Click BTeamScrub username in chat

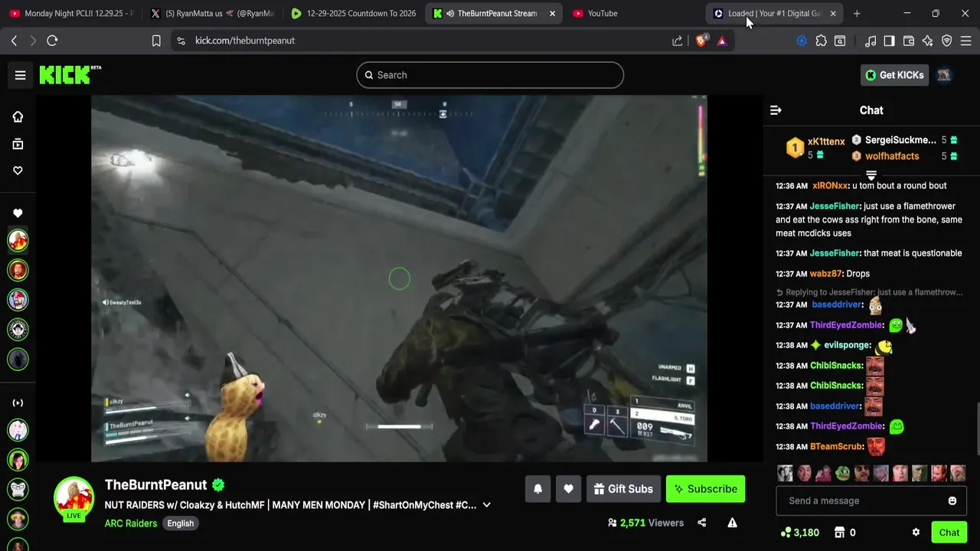(837, 446)
